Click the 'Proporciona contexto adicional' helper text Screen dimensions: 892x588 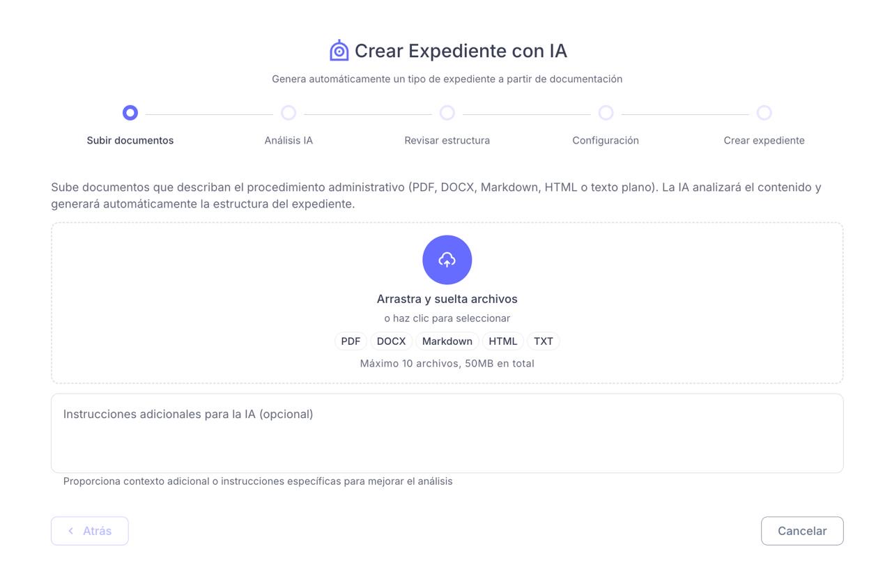[x=258, y=481]
